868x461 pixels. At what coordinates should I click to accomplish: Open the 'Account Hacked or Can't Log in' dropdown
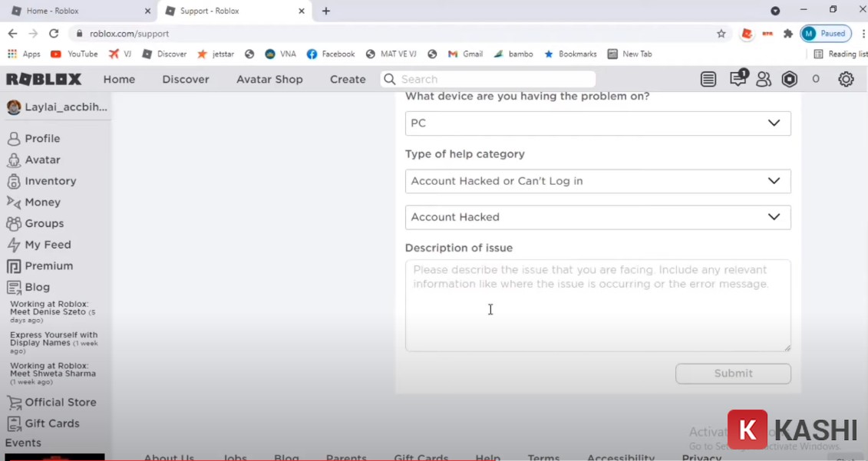(774, 181)
